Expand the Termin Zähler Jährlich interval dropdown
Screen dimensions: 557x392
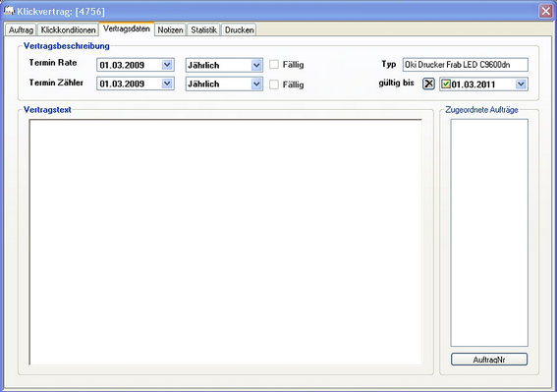[x=256, y=84]
